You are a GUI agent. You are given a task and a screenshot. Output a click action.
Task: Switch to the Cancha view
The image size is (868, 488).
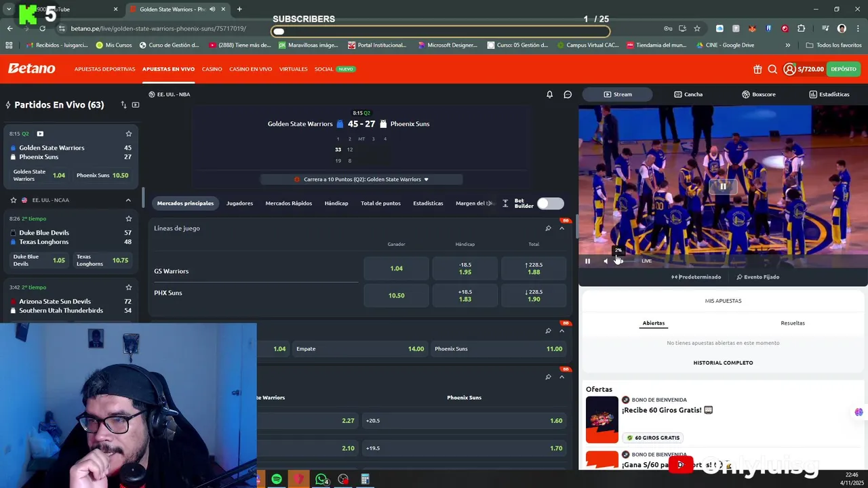click(x=688, y=94)
